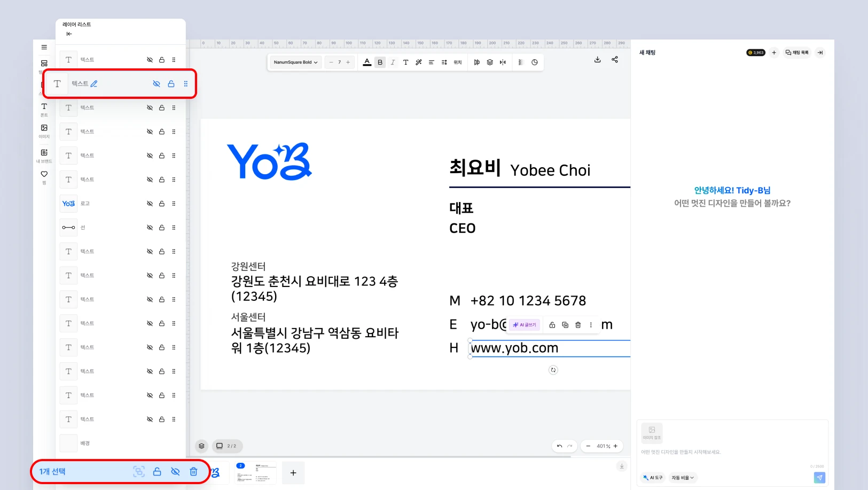The image size is (868, 490).
Task: Zoom in with plus next to 401%
Action: [x=615, y=446]
